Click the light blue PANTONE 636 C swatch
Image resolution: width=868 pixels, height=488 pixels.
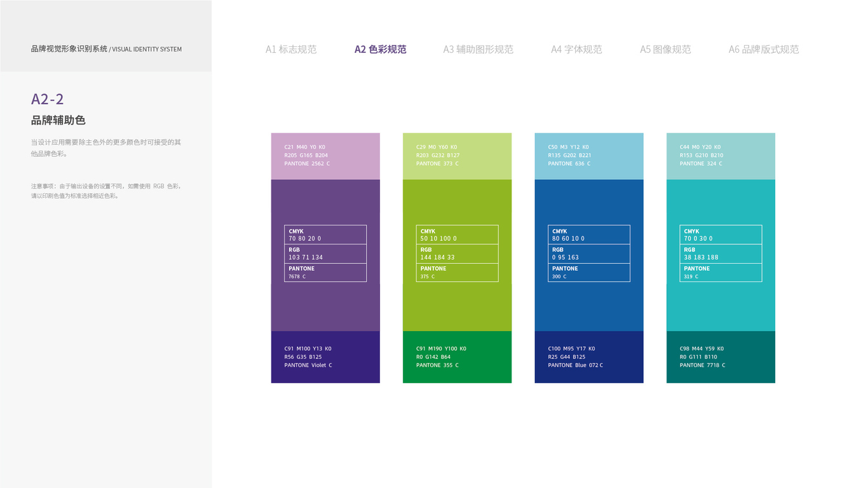click(589, 156)
